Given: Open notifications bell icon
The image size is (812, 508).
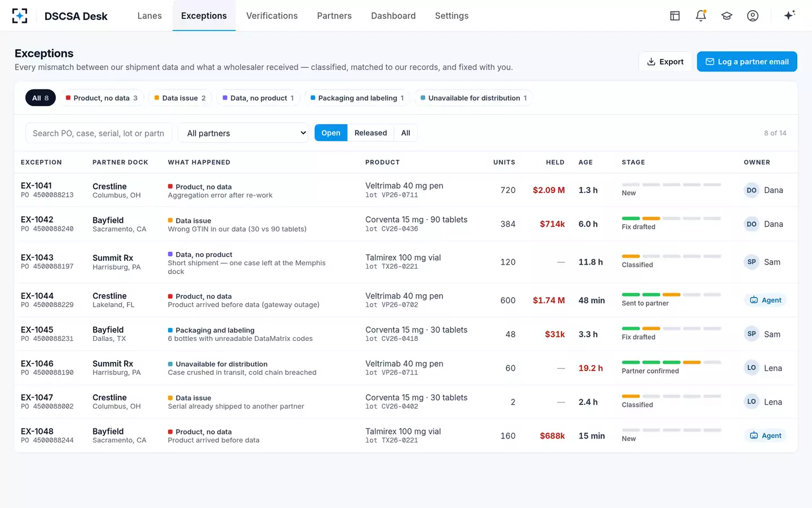Looking at the screenshot, I should [x=701, y=16].
